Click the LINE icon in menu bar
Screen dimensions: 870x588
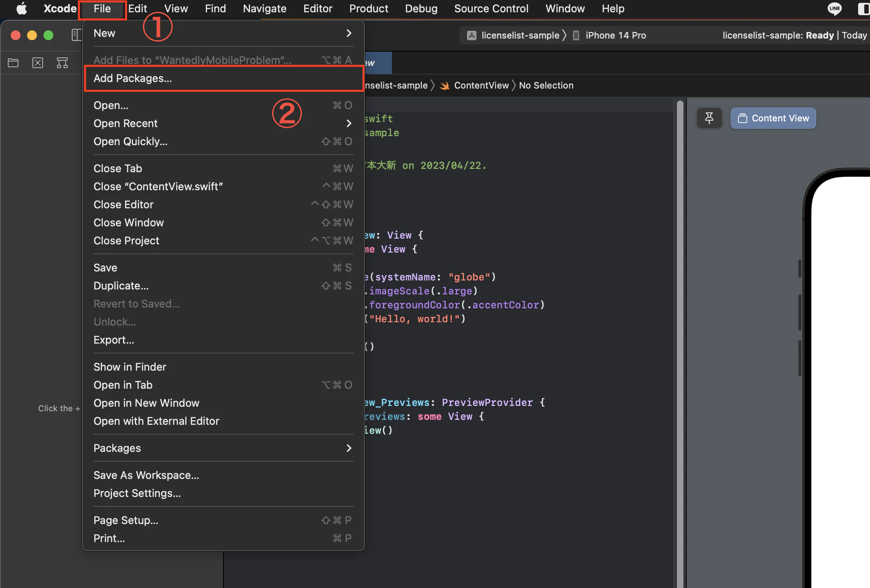coord(835,9)
